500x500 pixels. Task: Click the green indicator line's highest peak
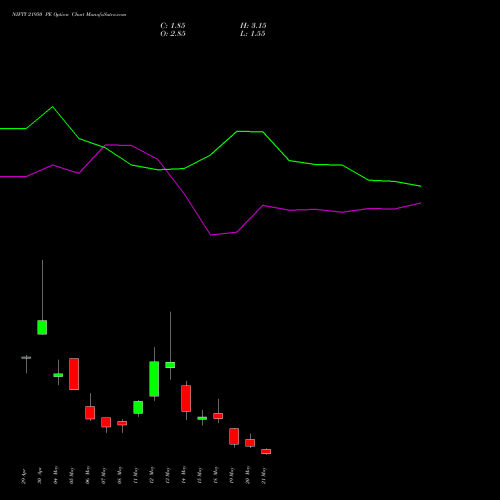point(53,107)
